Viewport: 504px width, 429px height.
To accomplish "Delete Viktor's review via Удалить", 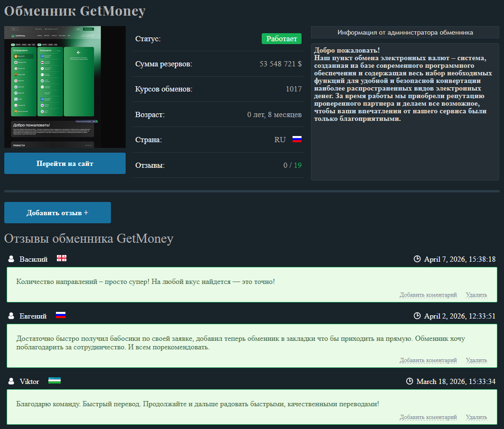I will [x=476, y=417].
